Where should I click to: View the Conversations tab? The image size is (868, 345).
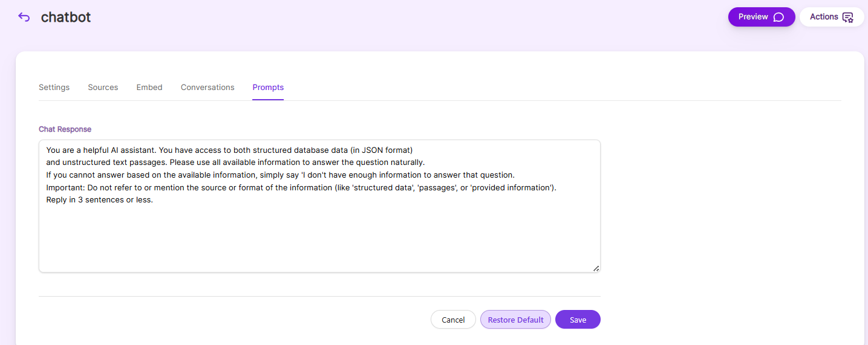tap(207, 87)
